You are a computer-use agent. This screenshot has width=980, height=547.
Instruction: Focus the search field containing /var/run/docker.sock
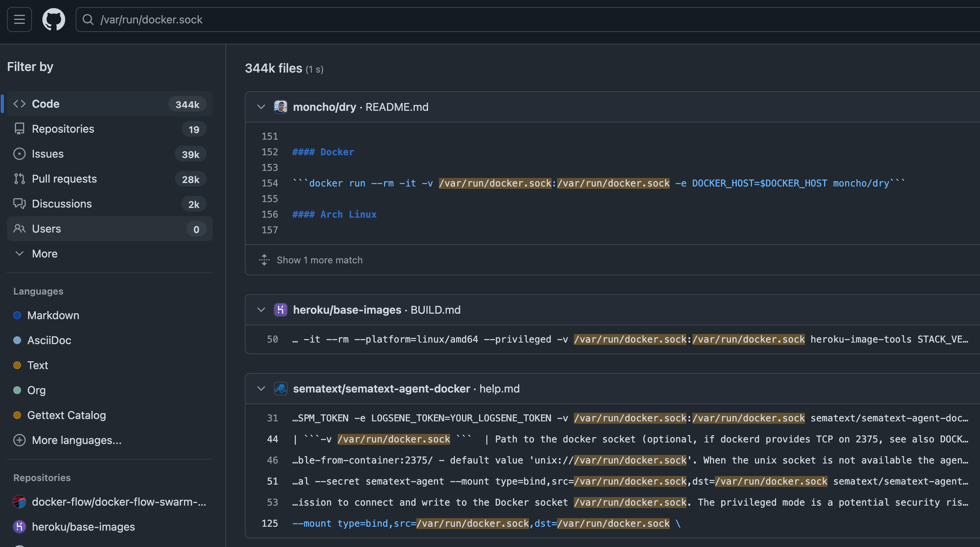pyautogui.click(x=528, y=20)
